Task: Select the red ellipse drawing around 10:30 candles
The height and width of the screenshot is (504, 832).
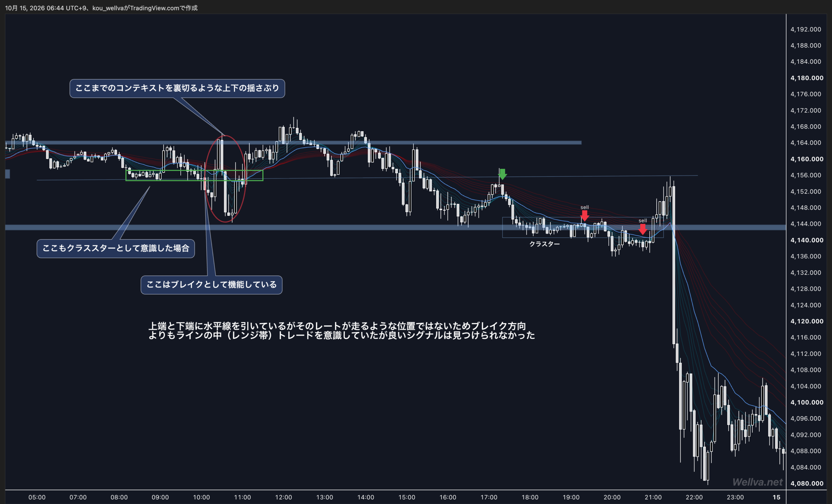Action: click(x=225, y=179)
